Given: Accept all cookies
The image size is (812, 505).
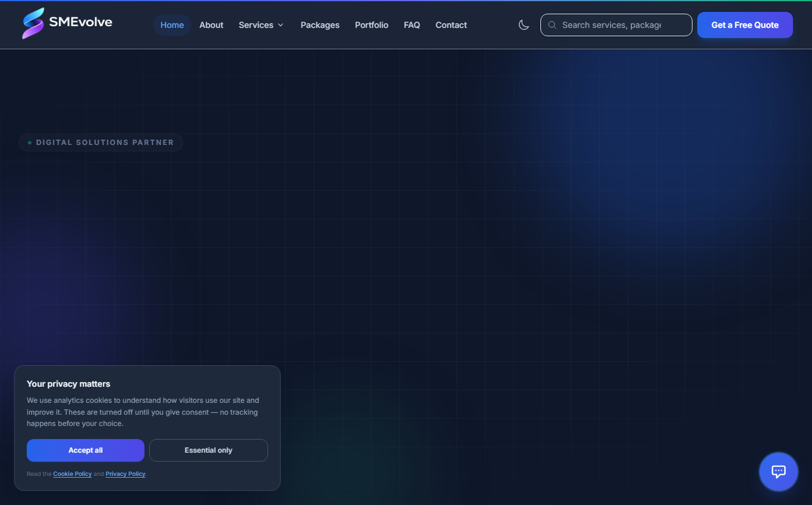Looking at the screenshot, I should point(86,450).
